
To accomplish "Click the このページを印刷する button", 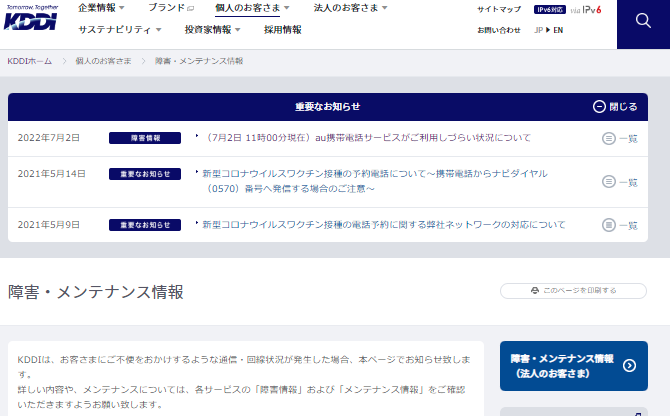I will click(573, 291).
